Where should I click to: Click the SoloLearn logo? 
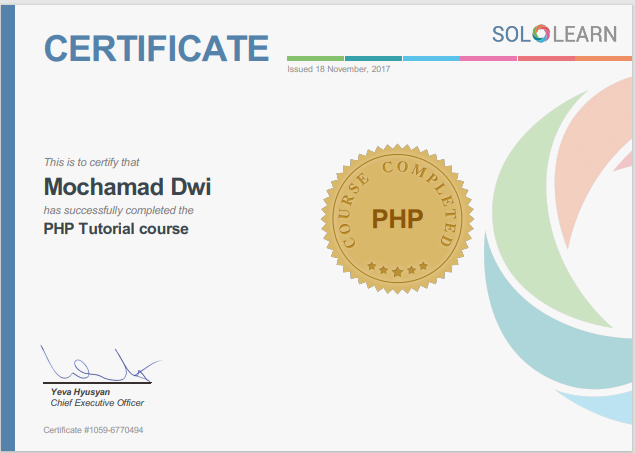point(554,34)
